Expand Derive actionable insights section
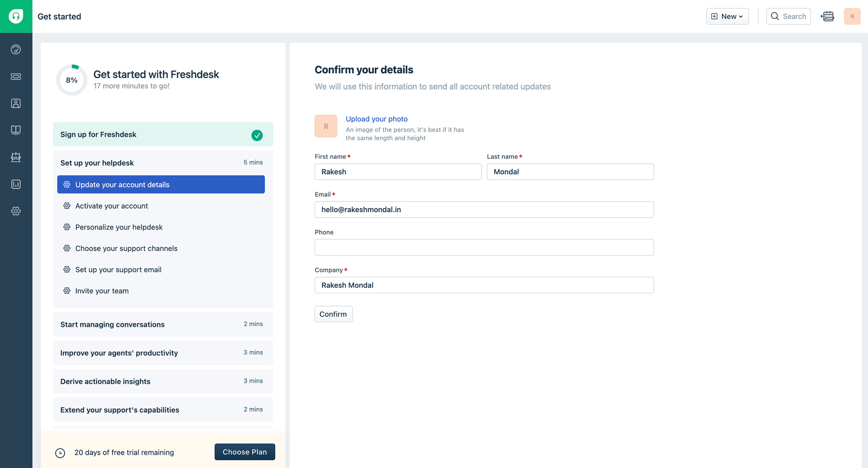Viewport: 868px width, 468px height. [163, 381]
